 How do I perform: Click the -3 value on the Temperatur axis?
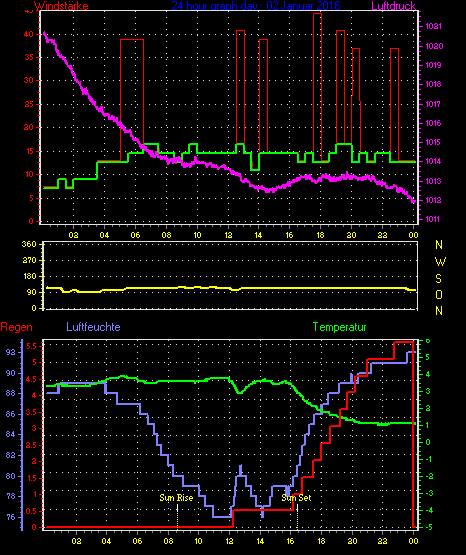[428, 493]
